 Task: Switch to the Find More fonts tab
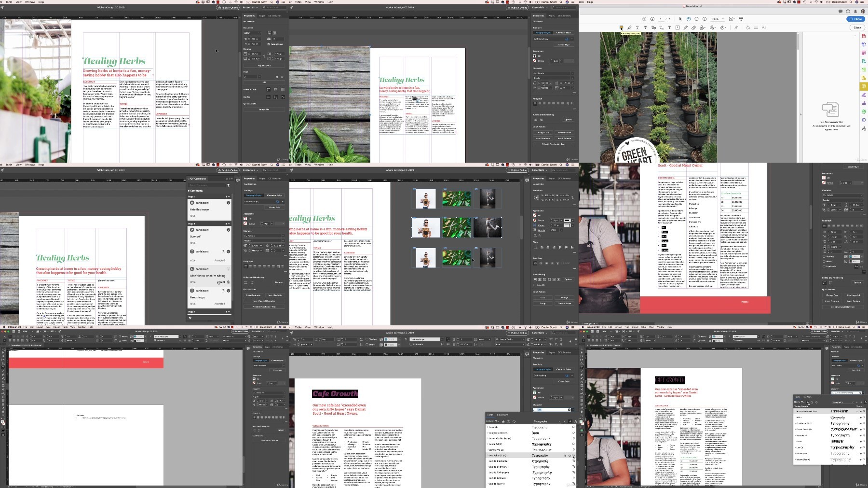pos(502,415)
